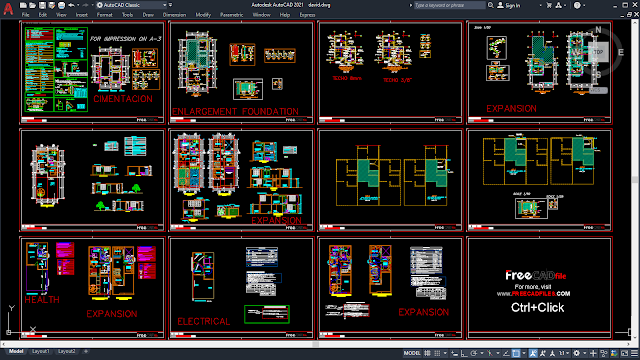Toggle object snap in status bar
640x360 pixels.
[x=516, y=353]
